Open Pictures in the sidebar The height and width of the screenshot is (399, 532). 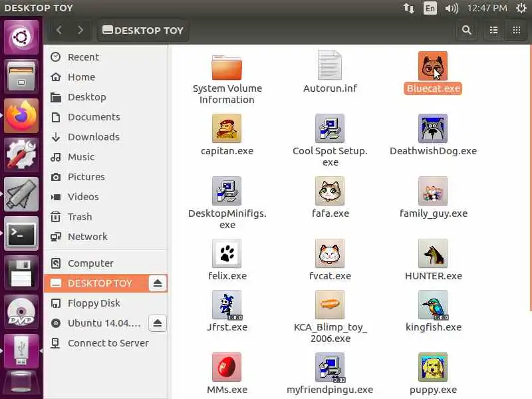click(x=106, y=177)
